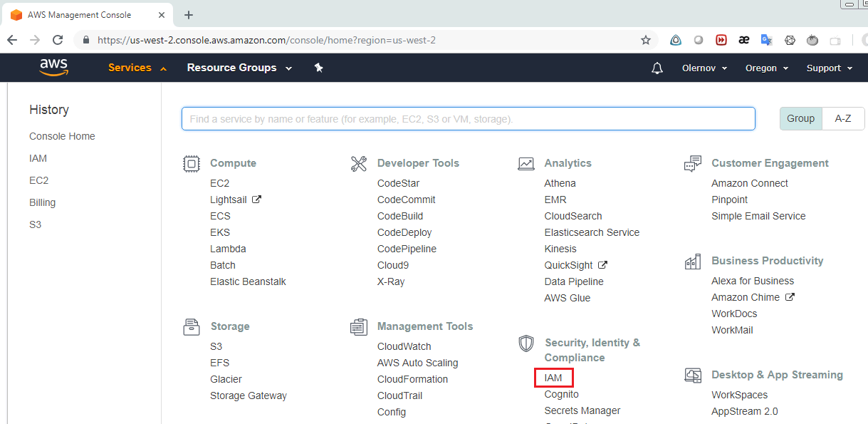The width and height of the screenshot is (868, 424).
Task: Click the Analytics chart icon
Action: (x=526, y=164)
